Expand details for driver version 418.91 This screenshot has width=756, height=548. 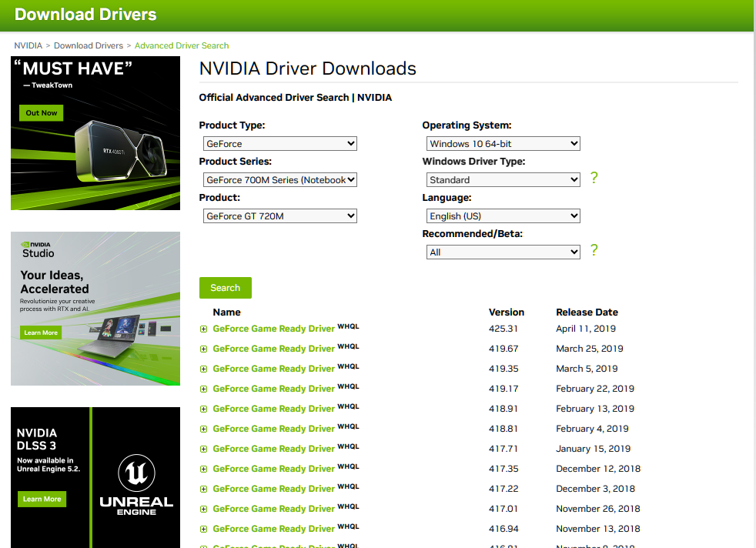pyautogui.click(x=203, y=409)
